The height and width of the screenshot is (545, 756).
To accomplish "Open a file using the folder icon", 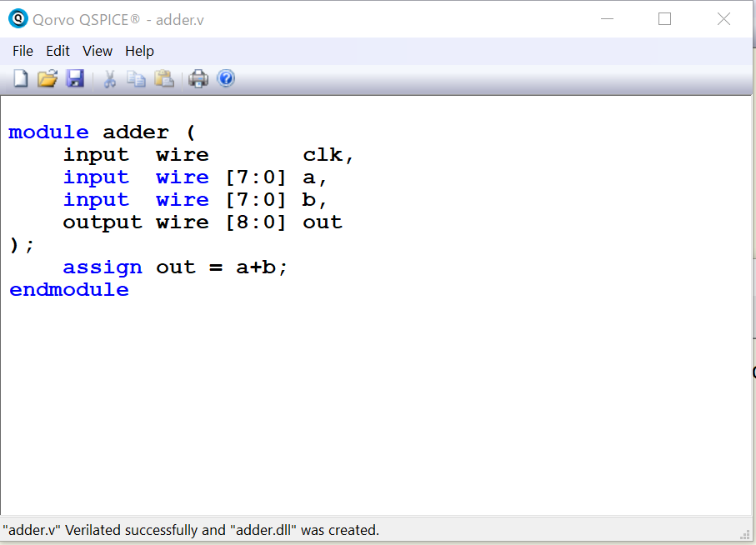I will tap(48, 79).
